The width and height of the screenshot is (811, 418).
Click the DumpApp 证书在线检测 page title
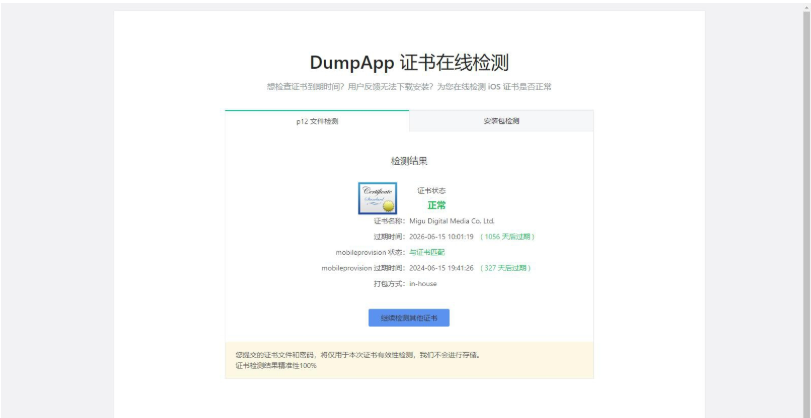click(409, 63)
